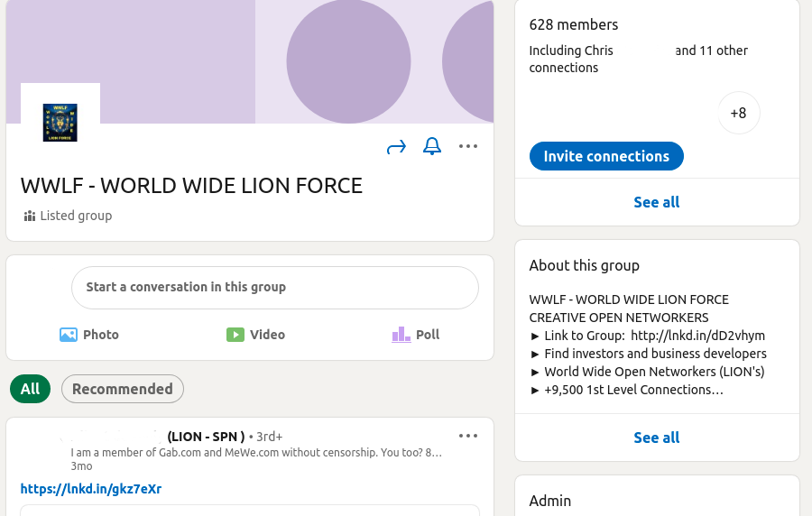Click the Link to Group http://lnkd.in/dD2vhym line
This screenshot has width=812, height=516.
pos(647,336)
